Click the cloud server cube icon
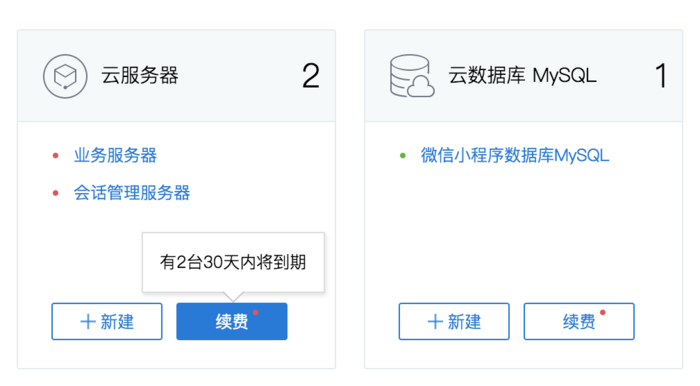700x386 pixels. coord(65,76)
